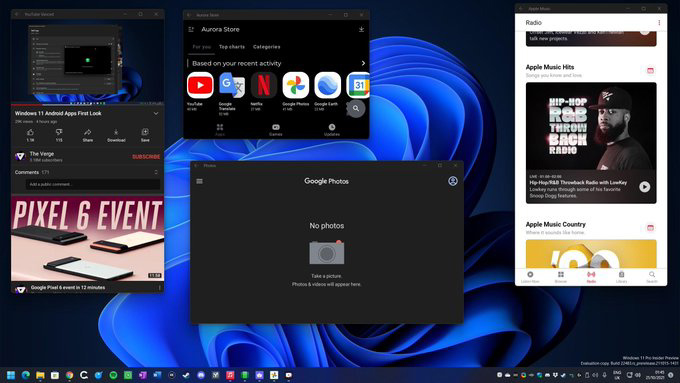Open The Verge channel avatar

pyautogui.click(x=20, y=157)
